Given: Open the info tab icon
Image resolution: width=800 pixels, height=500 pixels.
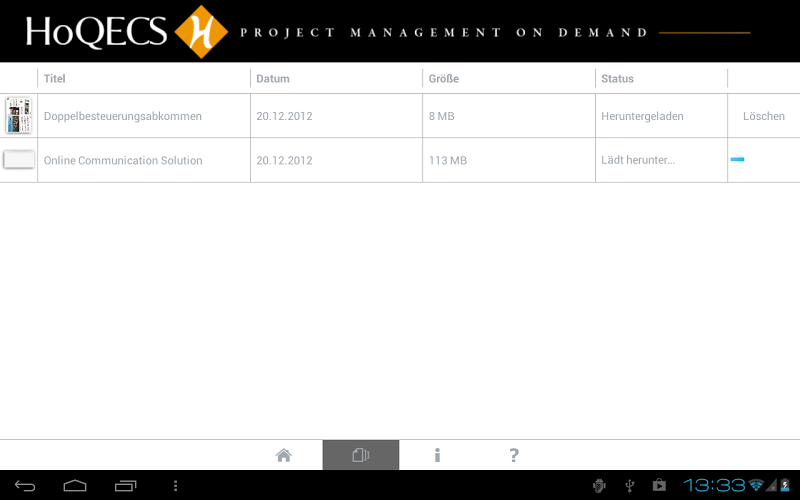Looking at the screenshot, I should 437,455.
